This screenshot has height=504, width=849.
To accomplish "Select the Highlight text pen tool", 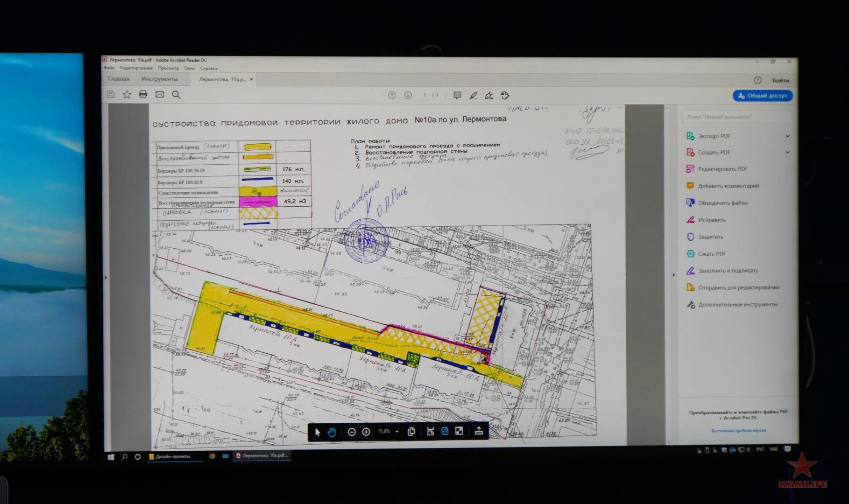I will click(x=473, y=95).
